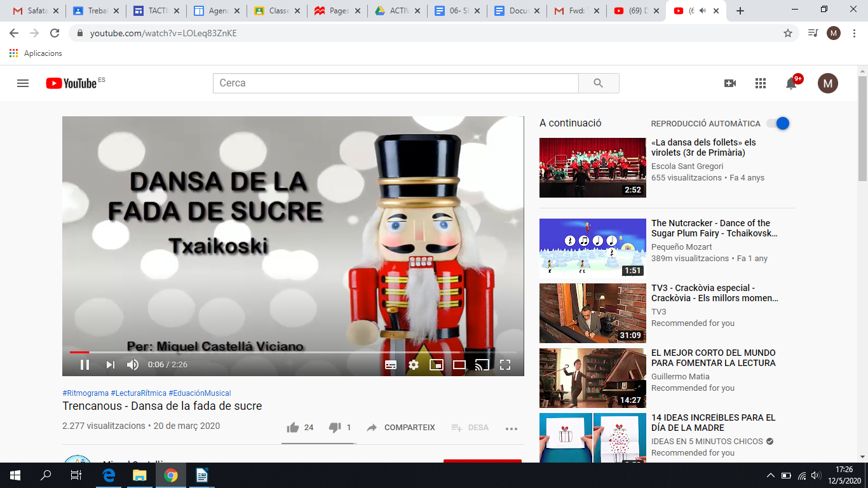Click the search magnifier button
The height and width of the screenshot is (488, 868).
[599, 83]
